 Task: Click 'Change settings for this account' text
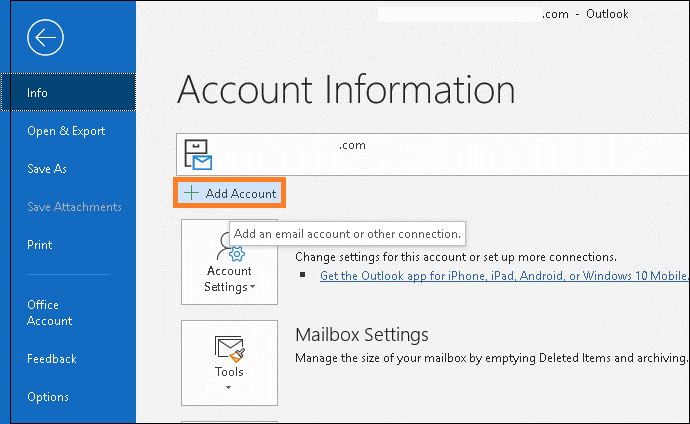pos(455,257)
